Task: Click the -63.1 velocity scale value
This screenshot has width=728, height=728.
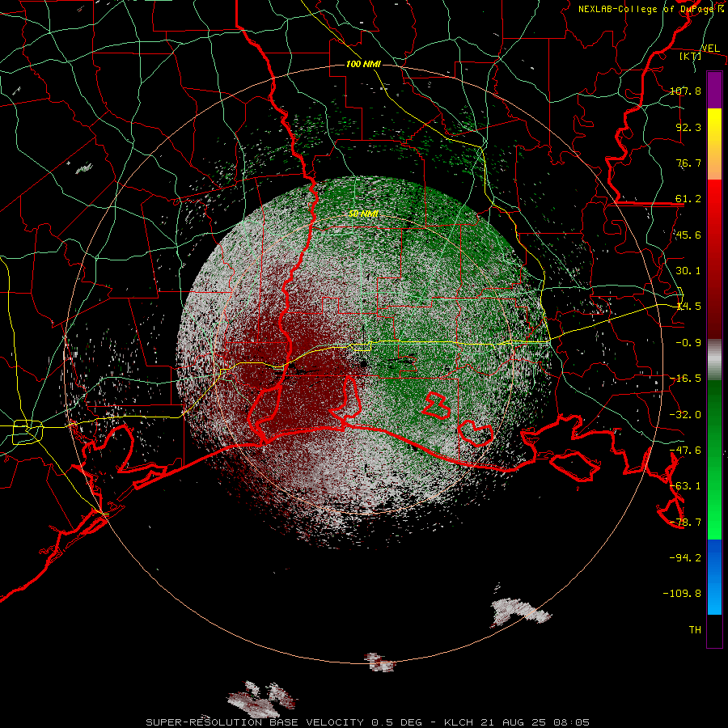Action: (685, 486)
